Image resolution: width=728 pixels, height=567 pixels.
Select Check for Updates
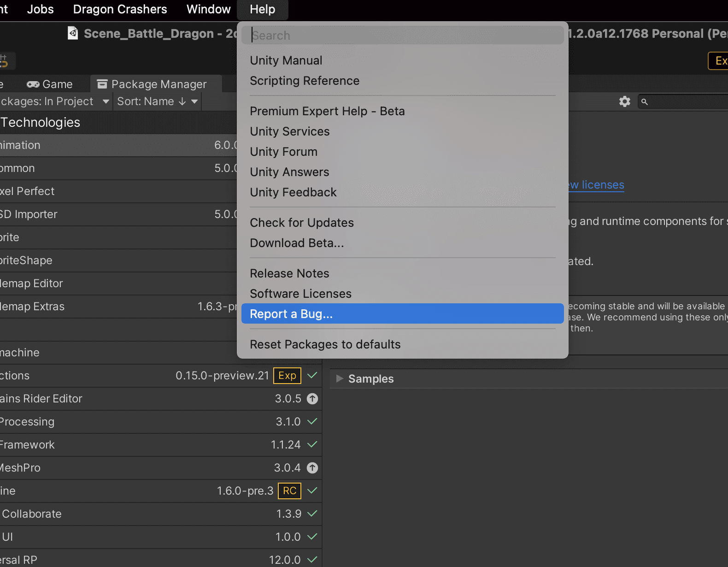[x=403, y=223]
